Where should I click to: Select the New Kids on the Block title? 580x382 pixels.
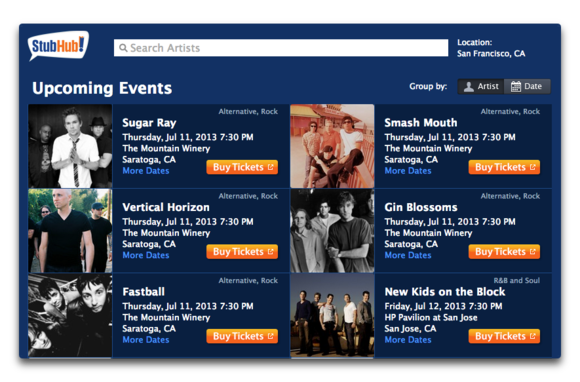point(445,292)
